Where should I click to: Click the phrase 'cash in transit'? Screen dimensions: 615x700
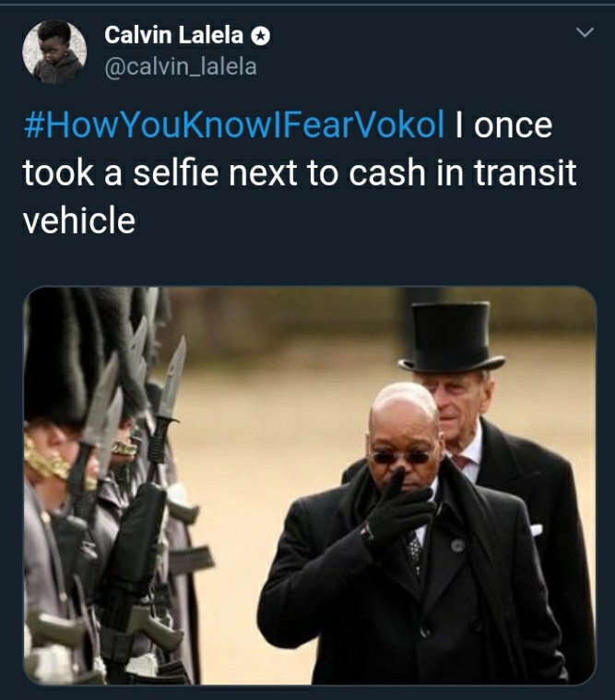click(462, 172)
